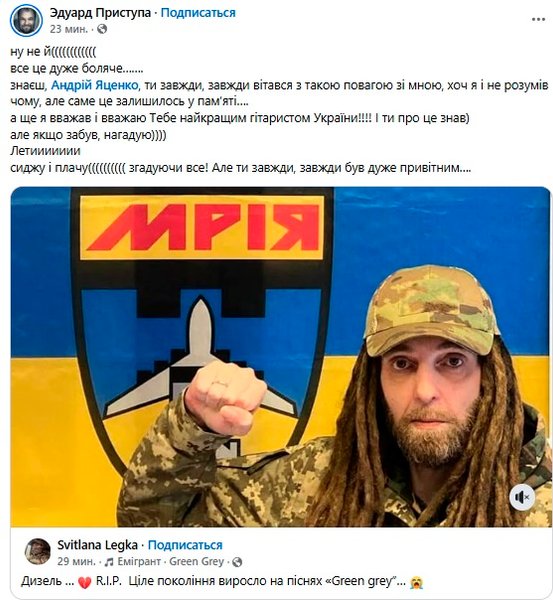Toggle the video mute speaker icon
The width and height of the screenshot is (553, 600).
pyautogui.click(x=522, y=497)
